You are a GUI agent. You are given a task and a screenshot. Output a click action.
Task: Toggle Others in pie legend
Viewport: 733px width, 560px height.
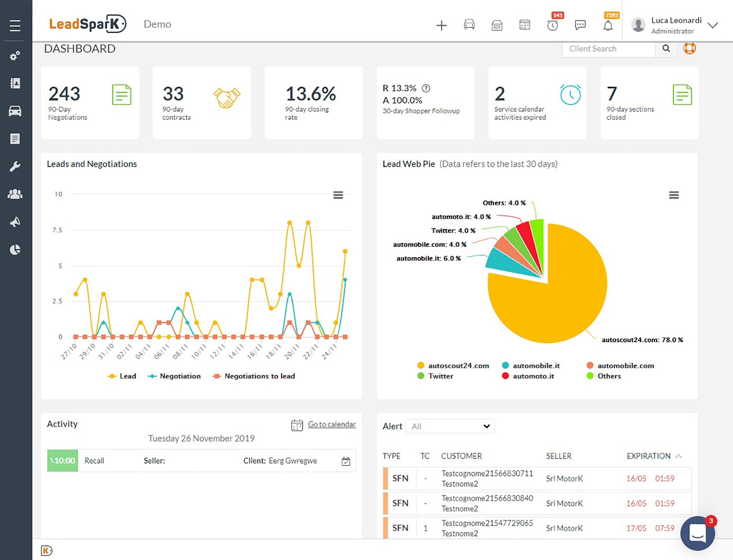pyautogui.click(x=604, y=376)
